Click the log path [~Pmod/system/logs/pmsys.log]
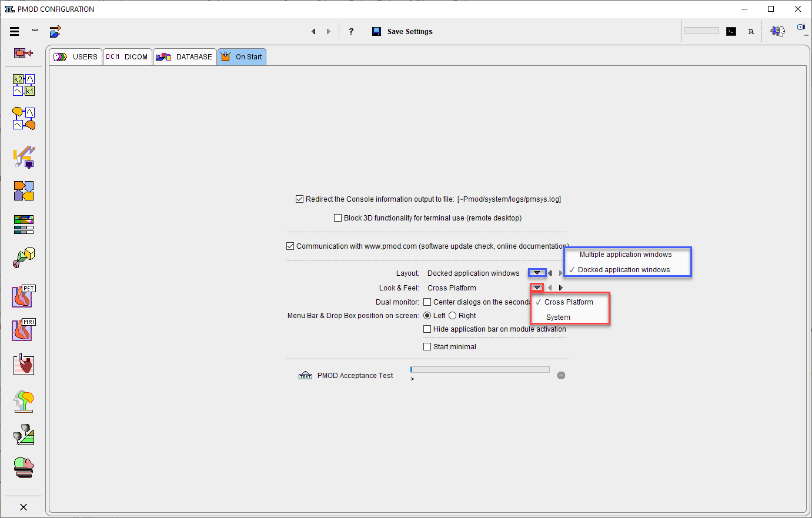The image size is (812, 518). tap(509, 199)
